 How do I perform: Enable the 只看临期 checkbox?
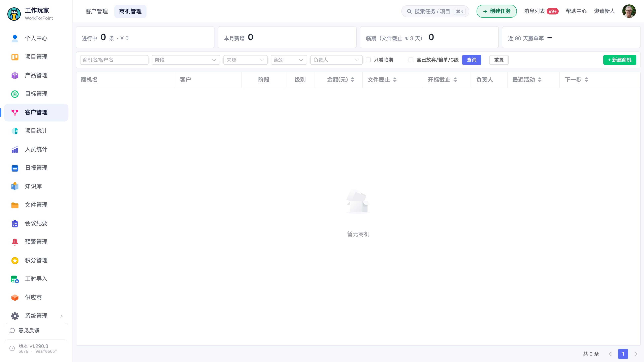point(368,60)
